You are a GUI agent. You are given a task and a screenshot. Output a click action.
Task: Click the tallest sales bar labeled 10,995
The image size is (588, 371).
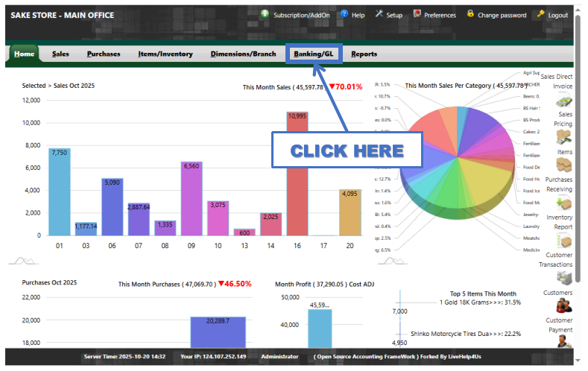click(x=297, y=175)
